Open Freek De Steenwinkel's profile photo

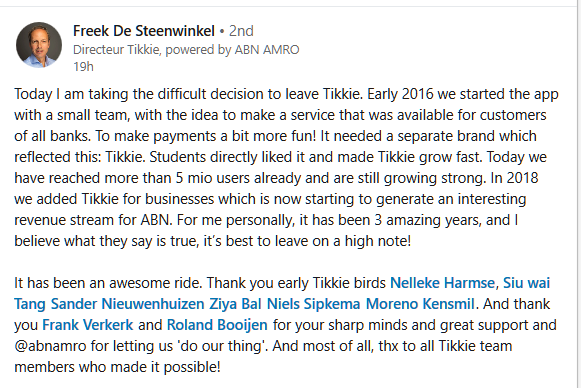pos(39,45)
